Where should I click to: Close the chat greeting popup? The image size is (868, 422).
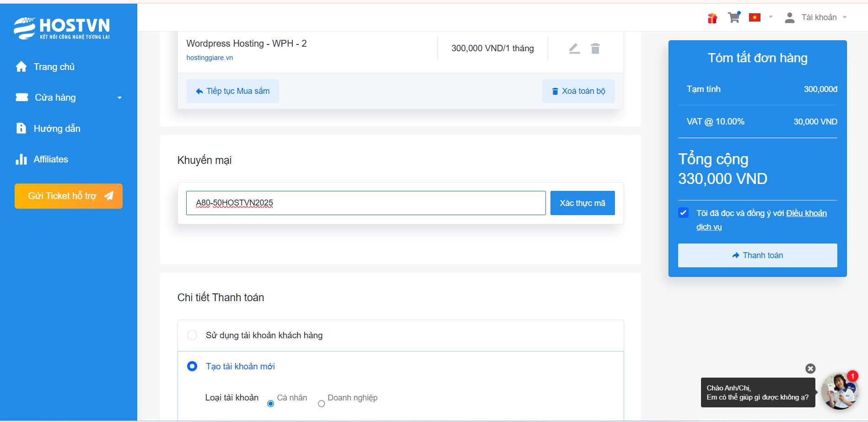[x=810, y=368]
